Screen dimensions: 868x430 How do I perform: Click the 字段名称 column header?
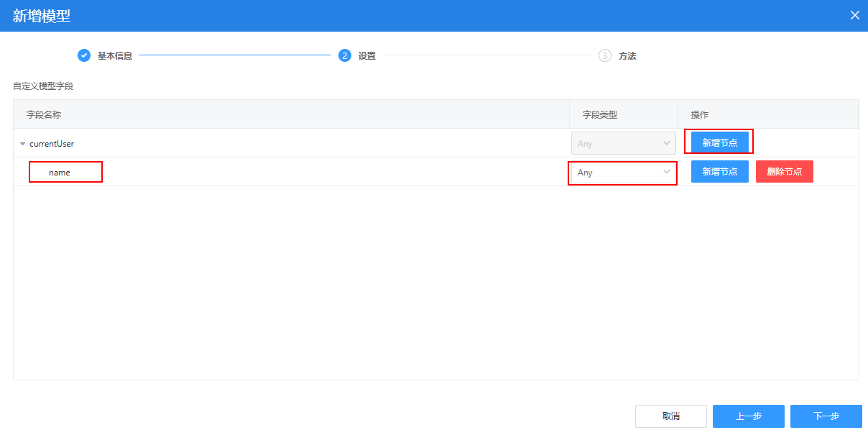click(44, 114)
